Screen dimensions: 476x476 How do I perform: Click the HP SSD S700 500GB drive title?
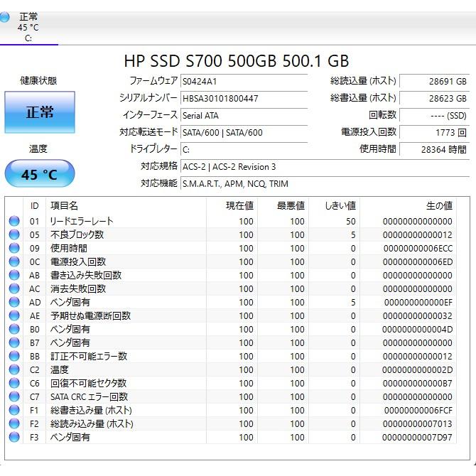[237, 60]
